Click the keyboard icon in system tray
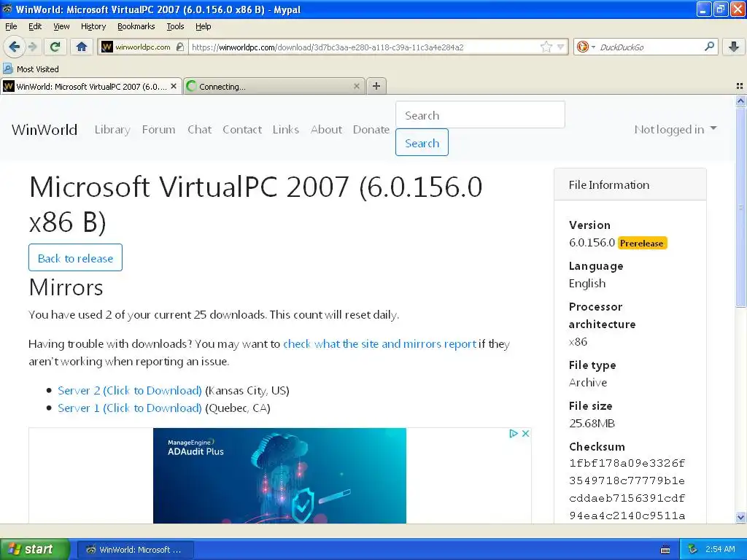The height and width of the screenshot is (560, 747). [x=665, y=550]
